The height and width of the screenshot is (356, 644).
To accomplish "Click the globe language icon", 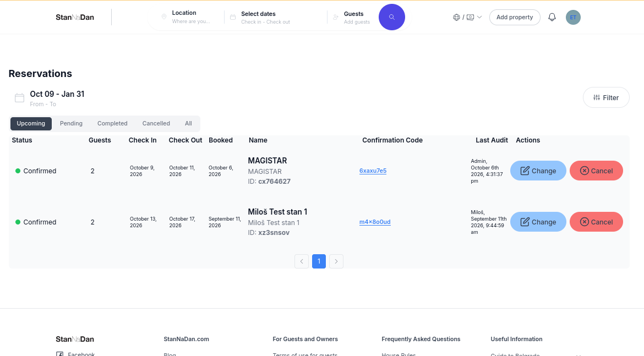I will pyautogui.click(x=456, y=17).
